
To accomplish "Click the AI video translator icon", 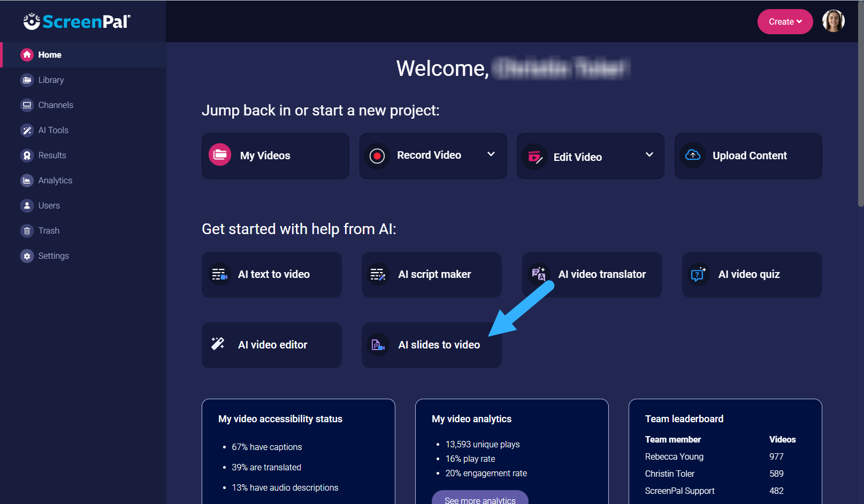I will [x=538, y=274].
